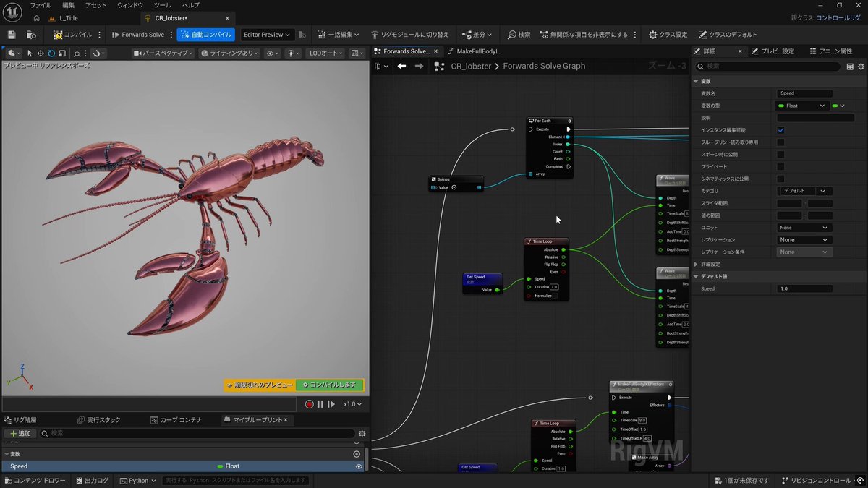Pause the viewport preview playback

[x=320, y=404]
